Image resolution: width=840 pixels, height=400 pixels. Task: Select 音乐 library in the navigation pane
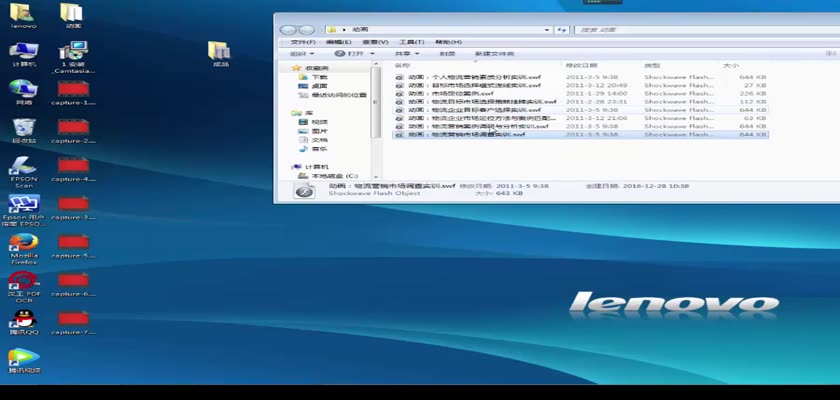(313, 149)
